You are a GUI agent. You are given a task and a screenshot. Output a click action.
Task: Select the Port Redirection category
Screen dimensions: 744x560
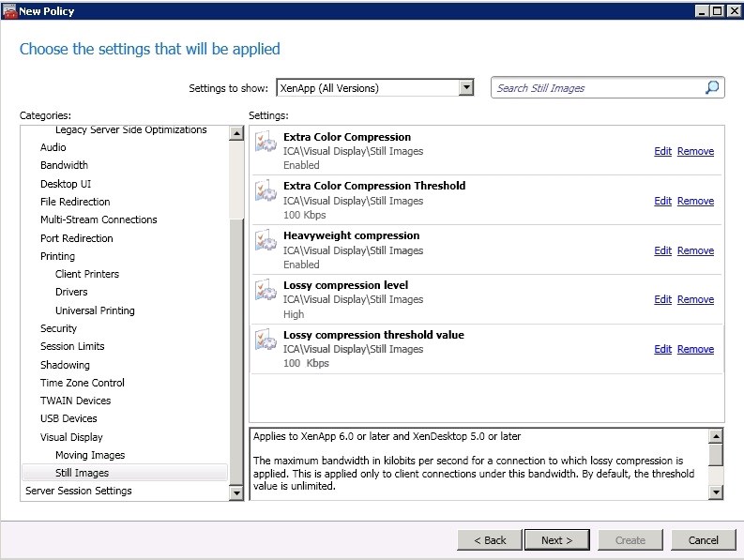(76, 238)
